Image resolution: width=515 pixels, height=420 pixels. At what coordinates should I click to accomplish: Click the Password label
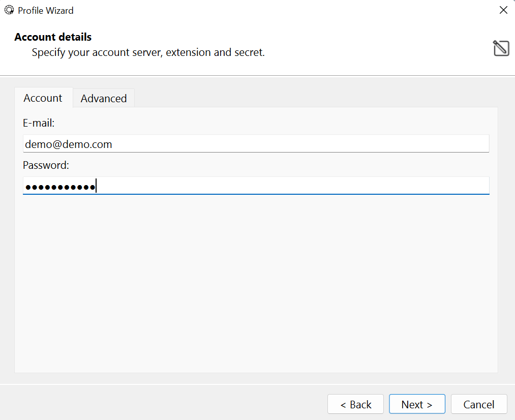click(x=46, y=165)
